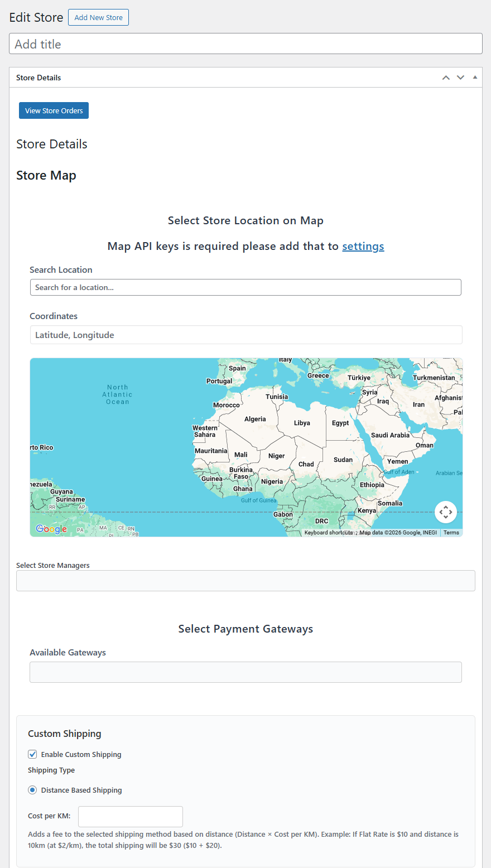Screen dimensions: 491x868
Task: Open map Terms link
Action: tap(451, 533)
